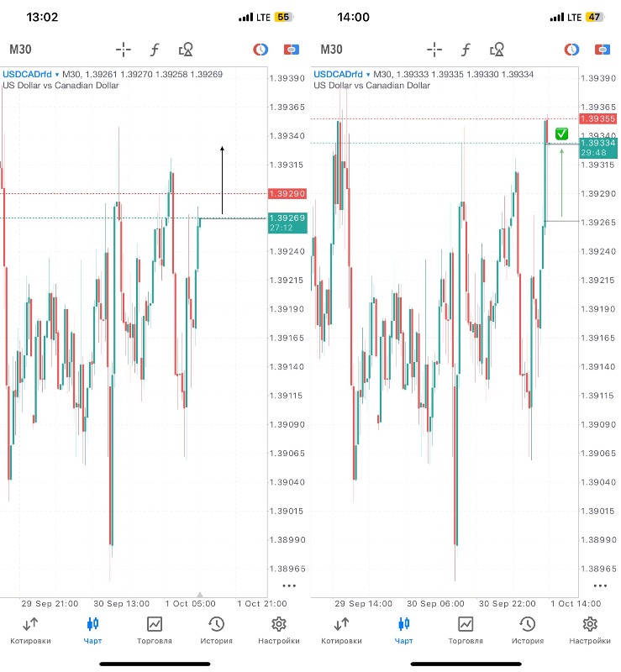Viewport: 621px width, 672px height.
Task: Open История history icon in right screen
Action: point(527,631)
